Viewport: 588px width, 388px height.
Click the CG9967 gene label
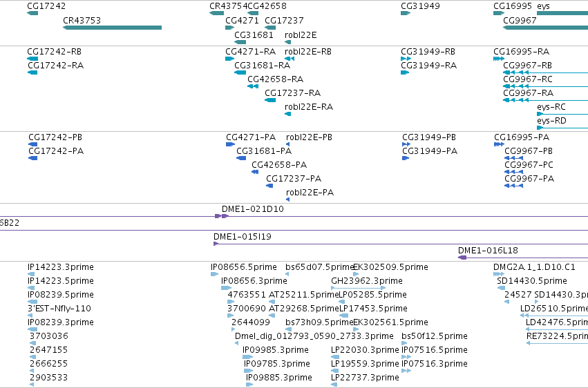(x=520, y=21)
